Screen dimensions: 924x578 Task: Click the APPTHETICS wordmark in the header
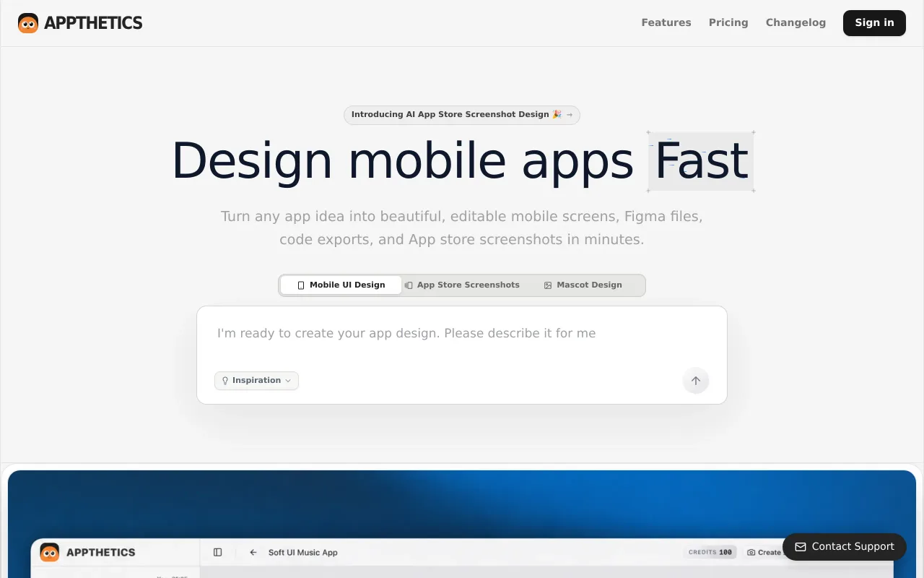[93, 23]
